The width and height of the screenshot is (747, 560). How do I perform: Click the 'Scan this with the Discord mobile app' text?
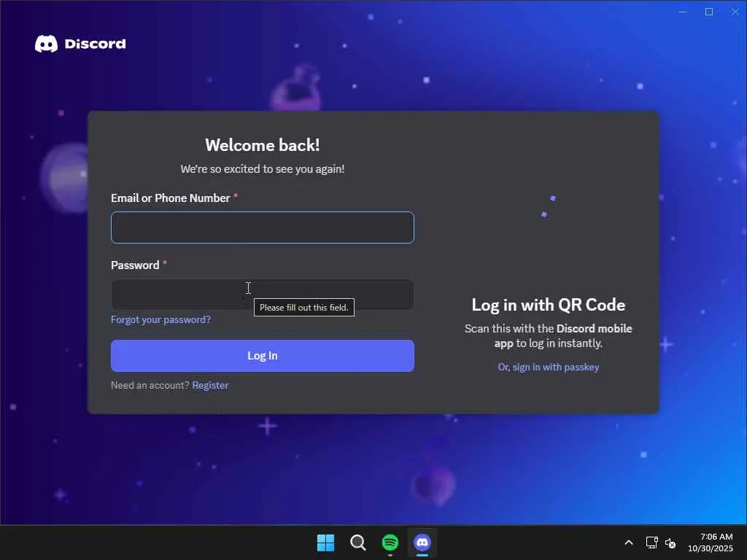[549, 335]
